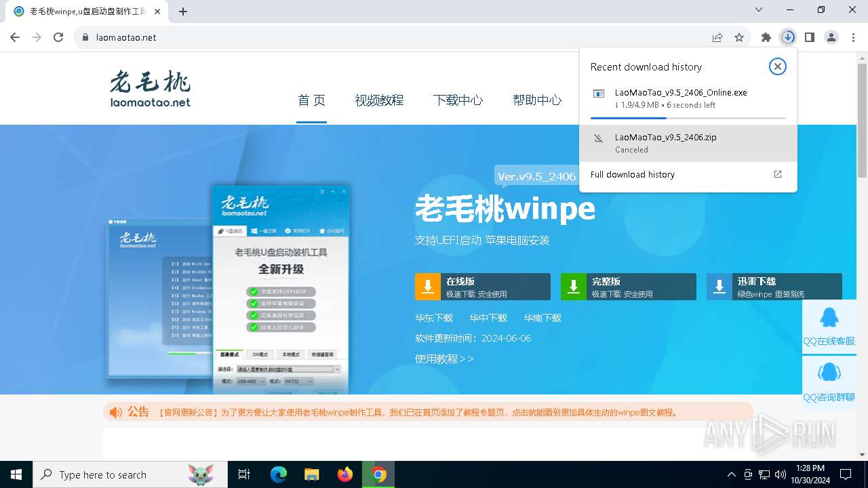Viewport: 868px width, 488px height.
Task: Open QQ咨询群聊 group chat widget
Action: pyautogui.click(x=829, y=382)
